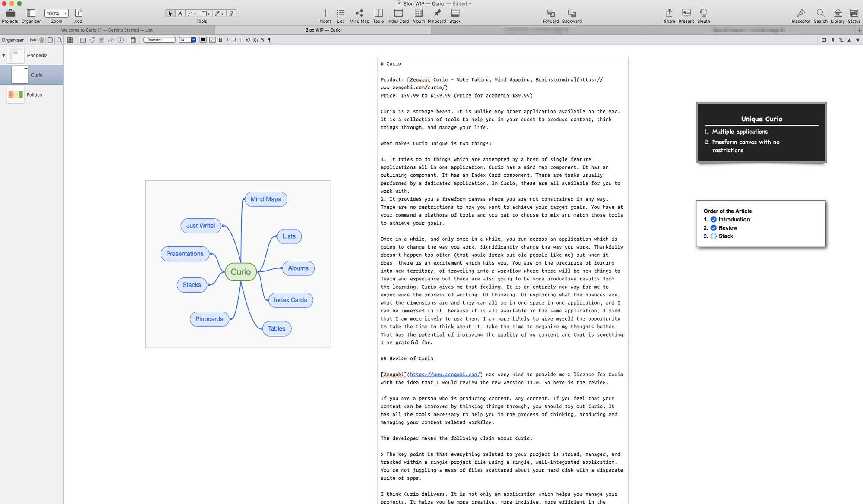
Task: Open the Inspector brush icon
Action: 801,13
